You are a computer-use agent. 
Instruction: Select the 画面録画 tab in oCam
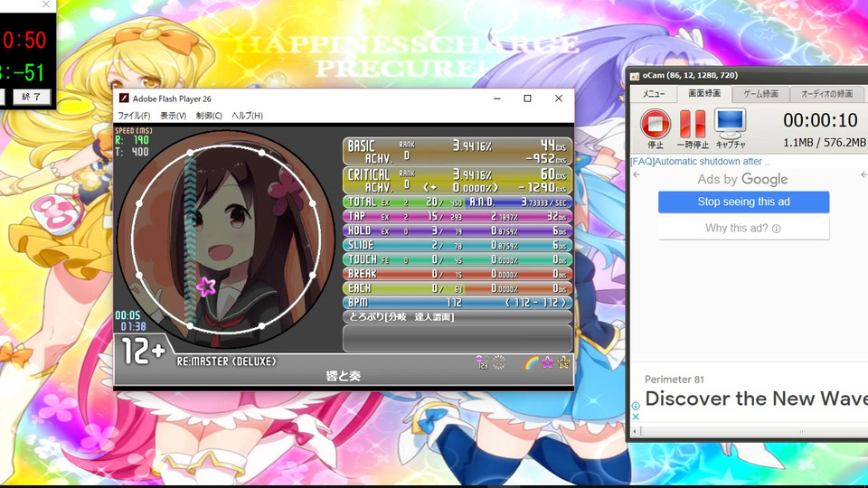704,93
